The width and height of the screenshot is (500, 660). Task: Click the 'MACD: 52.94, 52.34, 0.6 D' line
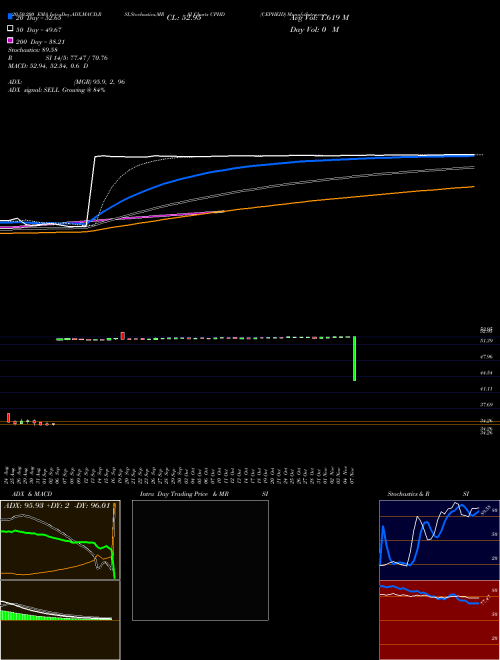click(x=48, y=66)
